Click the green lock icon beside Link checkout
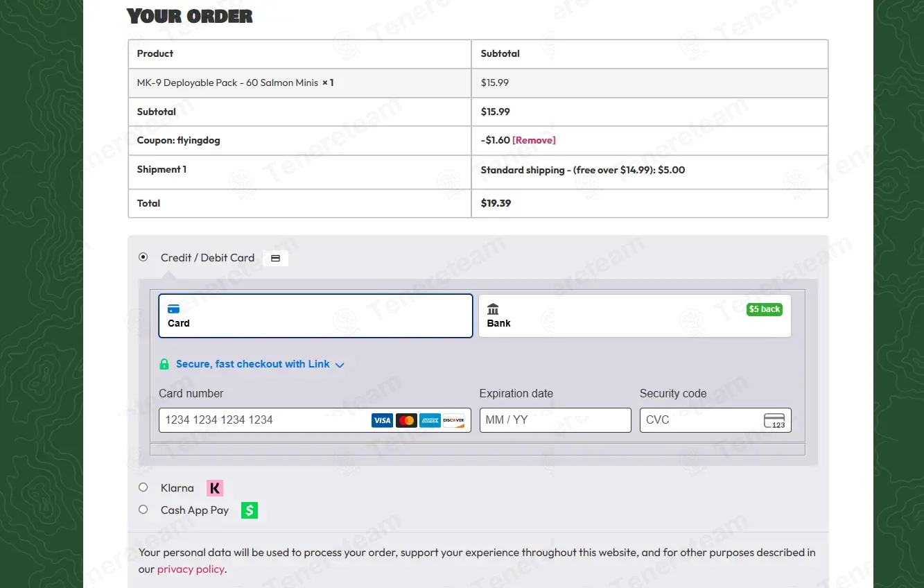The image size is (924, 588). pyautogui.click(x=164, y=364)
